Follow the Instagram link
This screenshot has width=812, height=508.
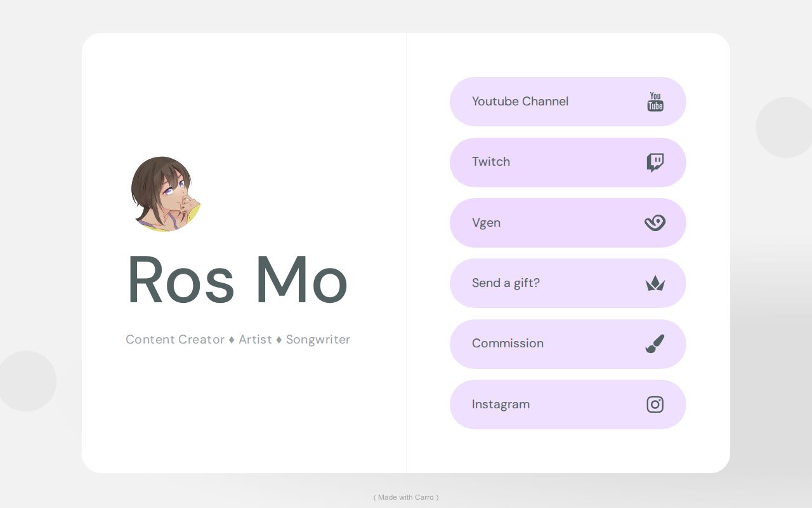pos(568,404)
